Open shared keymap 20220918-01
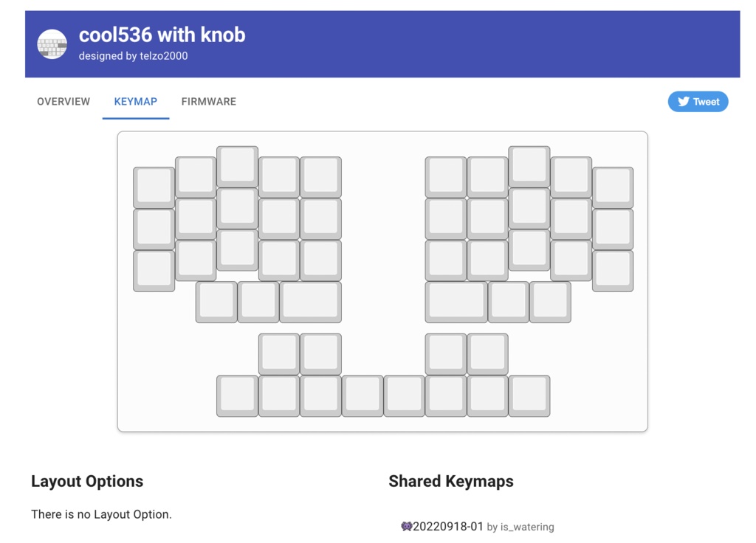Viewport: 756px width, 543px height. [447, 527]
